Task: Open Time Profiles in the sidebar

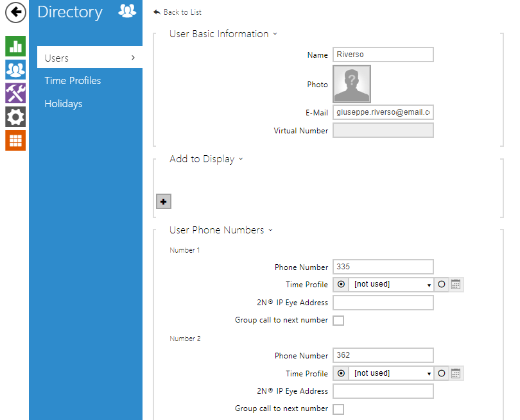Action: pos(73,81)
